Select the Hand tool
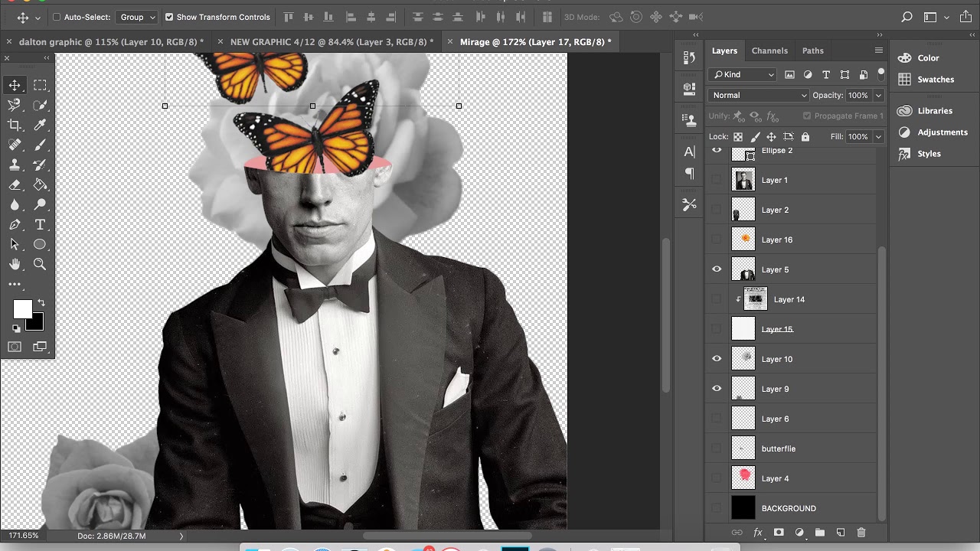Image resolution: width=980 pixels, height=551 pixels. click(x=15, y=264)
